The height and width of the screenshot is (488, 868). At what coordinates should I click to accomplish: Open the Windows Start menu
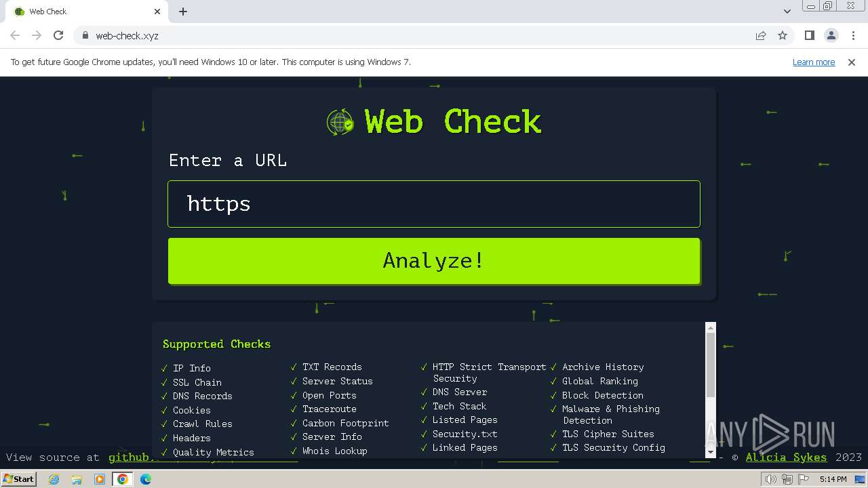[18, 479]
